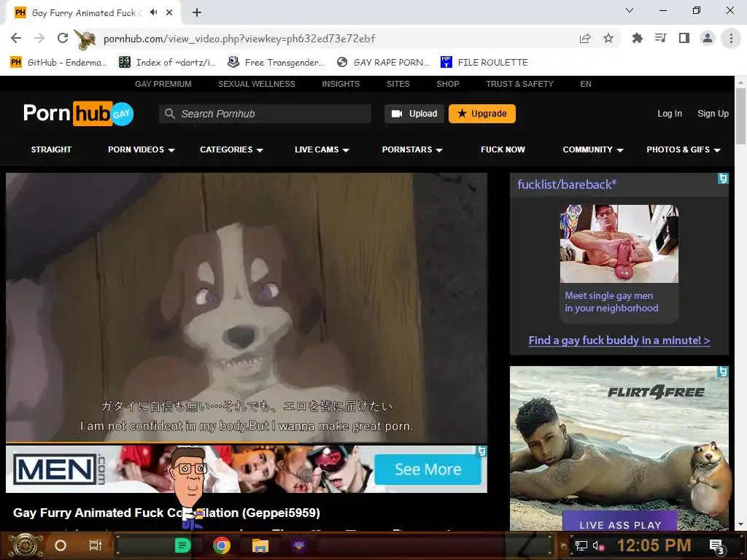
Task: Open the TRUST & SAFETY menu item
Action: coord(519,84)
